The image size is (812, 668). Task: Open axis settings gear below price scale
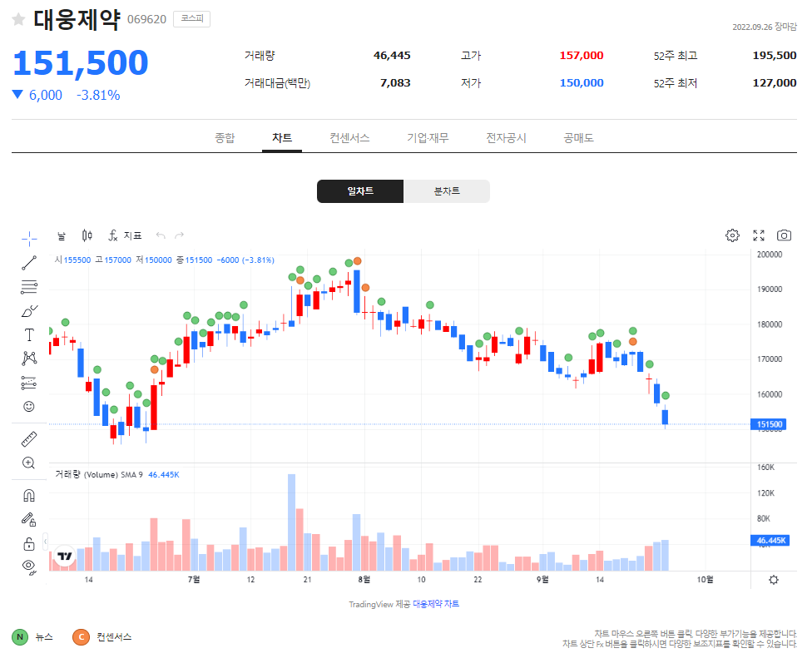(x=774, y=580)
